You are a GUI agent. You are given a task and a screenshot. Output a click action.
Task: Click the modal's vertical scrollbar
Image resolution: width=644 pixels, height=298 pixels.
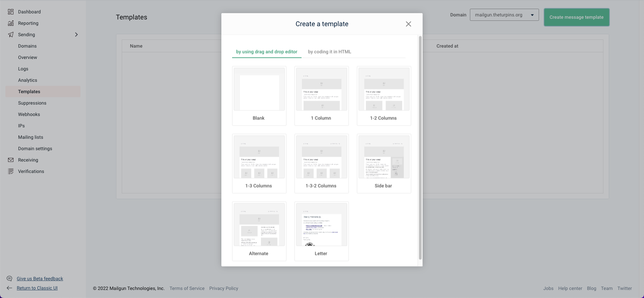tap(420, 147)
